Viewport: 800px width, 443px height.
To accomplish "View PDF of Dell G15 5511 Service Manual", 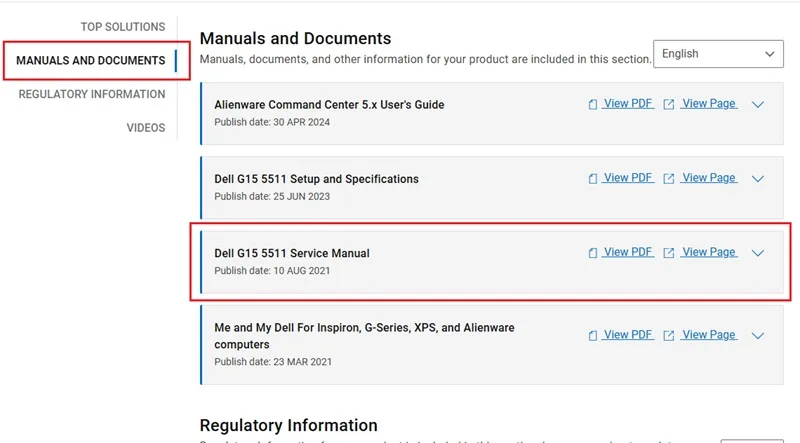I will coord(628,252).
